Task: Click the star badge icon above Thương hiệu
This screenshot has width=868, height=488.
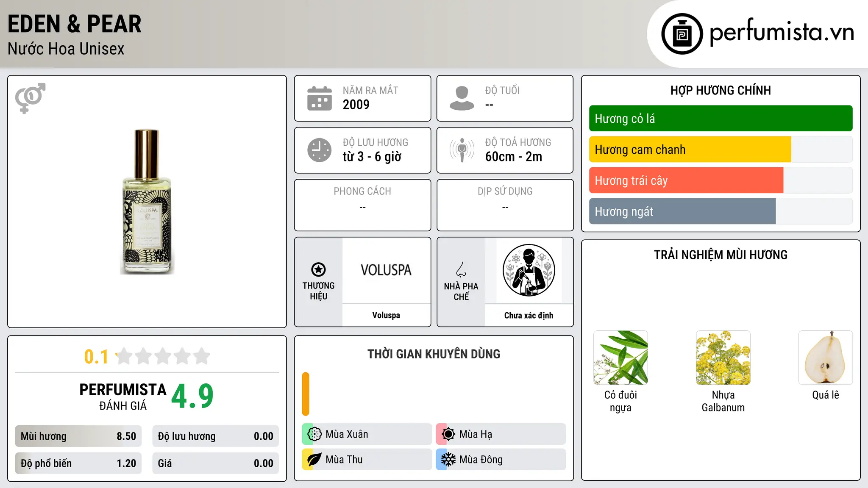Action: (x=318, y=269)
